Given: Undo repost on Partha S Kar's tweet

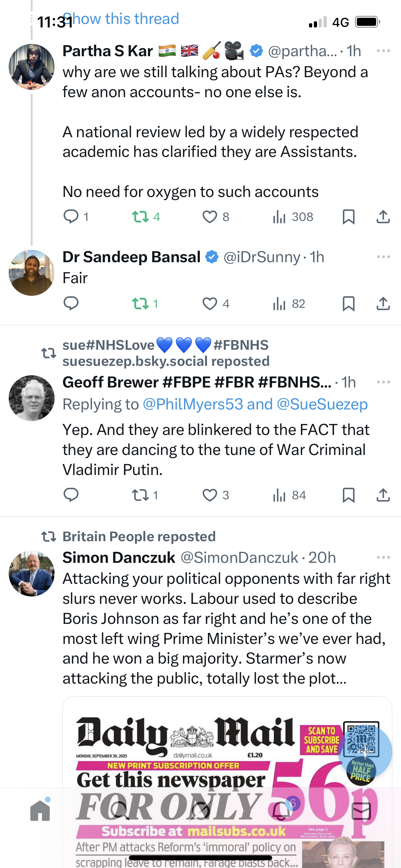Looking at the screenshot, I should [x=140, y=217].
